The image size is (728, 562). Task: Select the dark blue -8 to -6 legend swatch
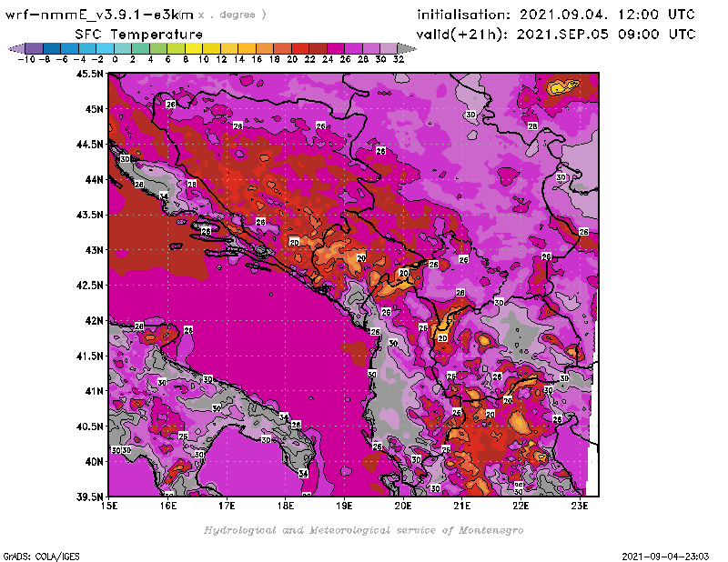pyautogui.click(x=52, y=48)
